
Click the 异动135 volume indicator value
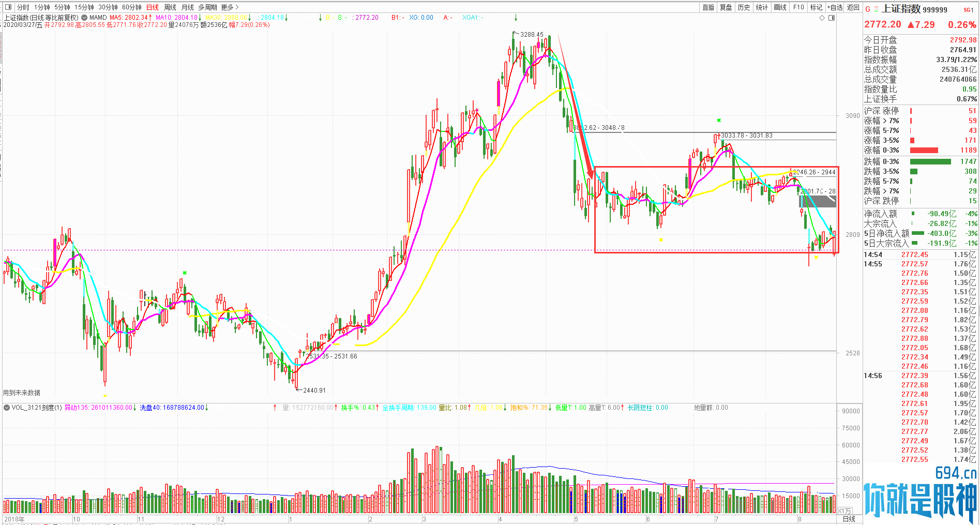coord(100,408)
